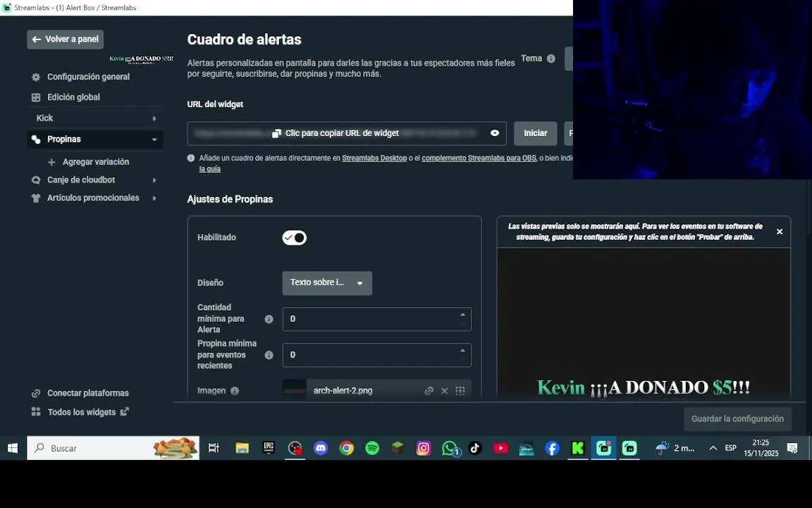
Task: Click Agregar variación plus entry
Action: coord(88,162)
